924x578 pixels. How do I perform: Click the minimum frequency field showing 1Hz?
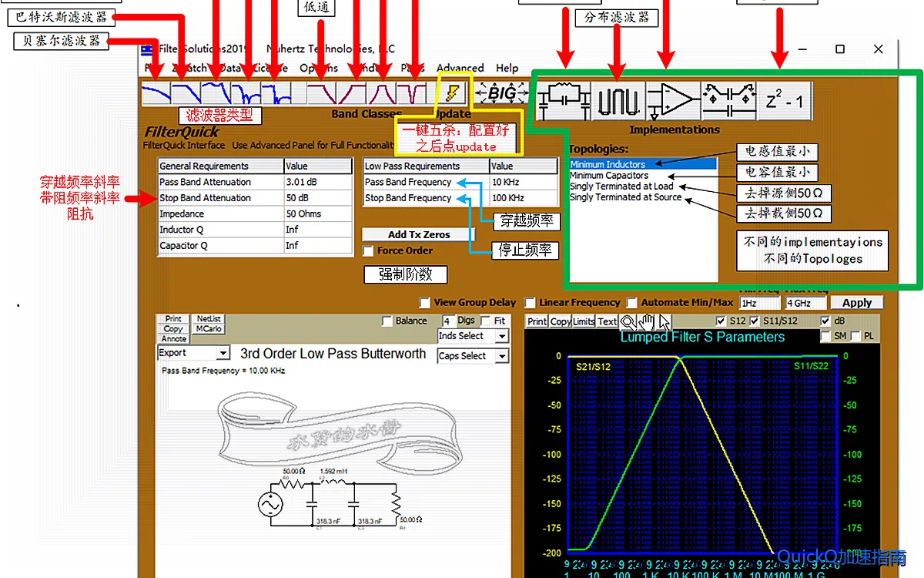tap(761, 303)
